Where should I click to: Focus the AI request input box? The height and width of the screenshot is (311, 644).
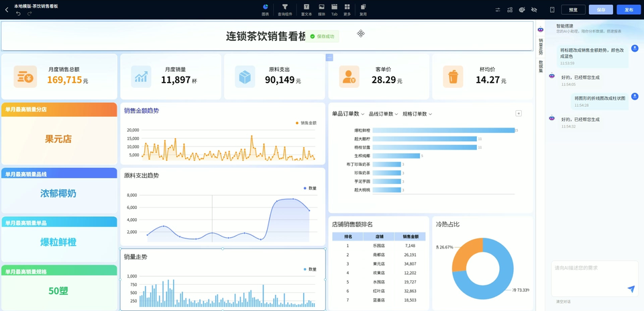pyautogui.click(x=595, y=279)
